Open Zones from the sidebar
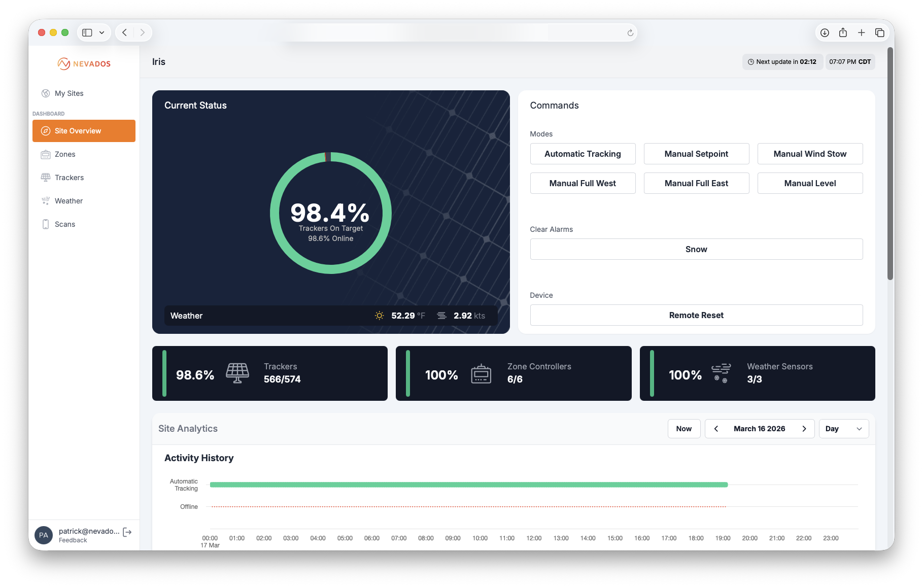 [x=65, y=154]
